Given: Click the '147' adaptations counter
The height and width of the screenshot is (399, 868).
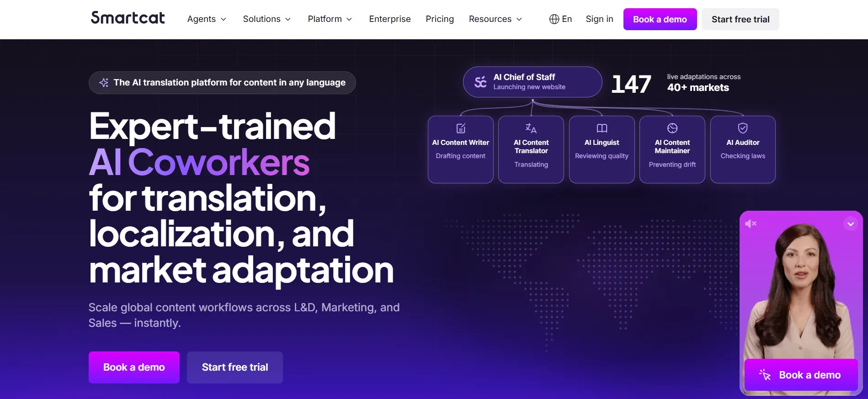Looking at the screenshot, I should [631, 84].
